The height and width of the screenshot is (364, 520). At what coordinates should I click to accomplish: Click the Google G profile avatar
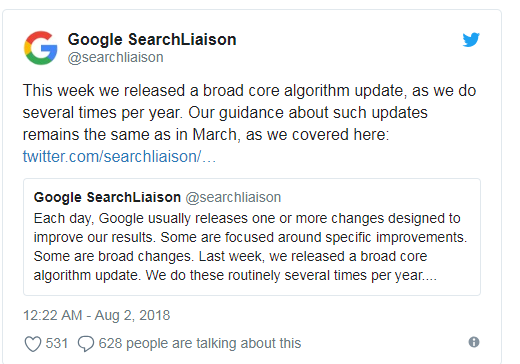(x=41, y=48)
